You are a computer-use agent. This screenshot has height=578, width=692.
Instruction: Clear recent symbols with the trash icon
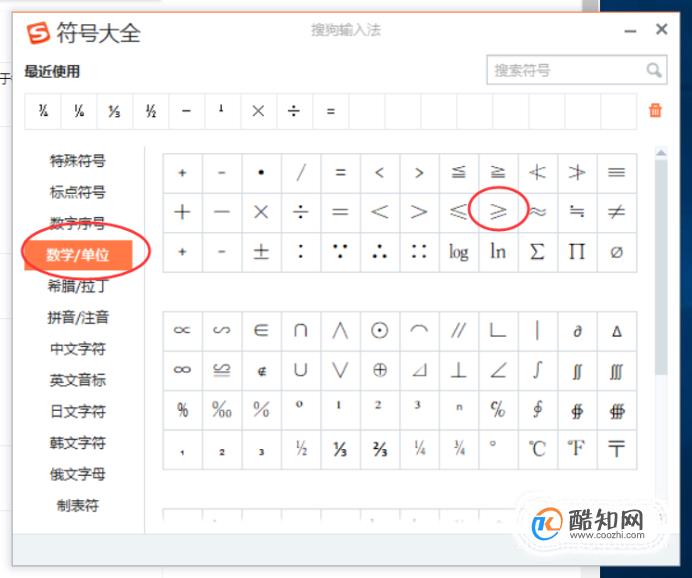[655, 110]
